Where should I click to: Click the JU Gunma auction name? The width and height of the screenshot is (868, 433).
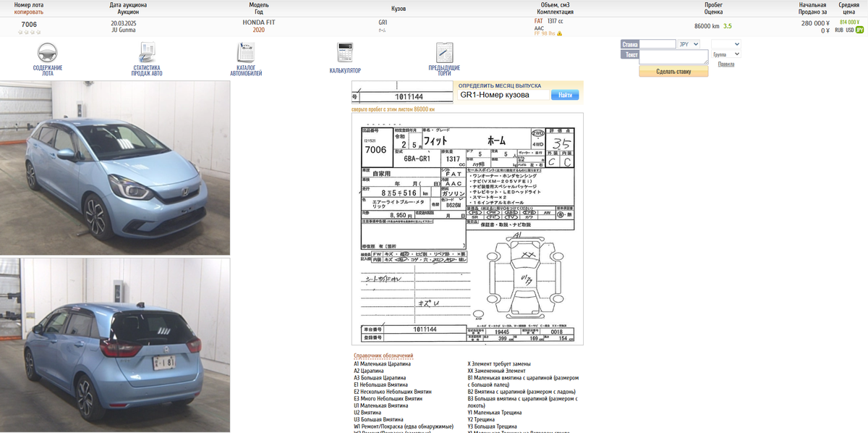point(123,30)
